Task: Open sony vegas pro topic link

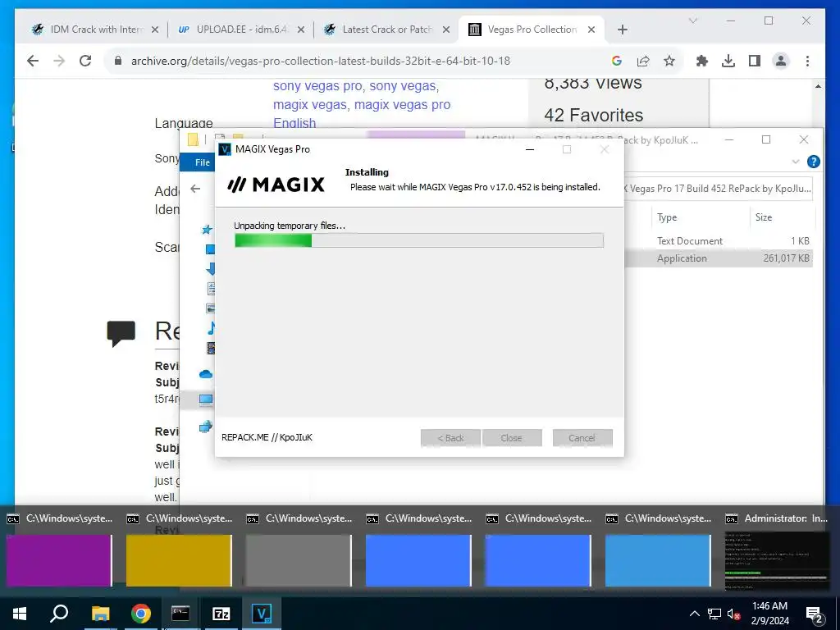Action: click(317, 85)
